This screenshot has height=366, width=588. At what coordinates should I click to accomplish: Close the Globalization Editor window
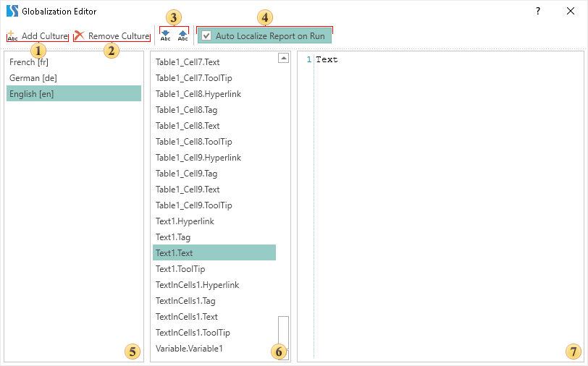[570, 12]
